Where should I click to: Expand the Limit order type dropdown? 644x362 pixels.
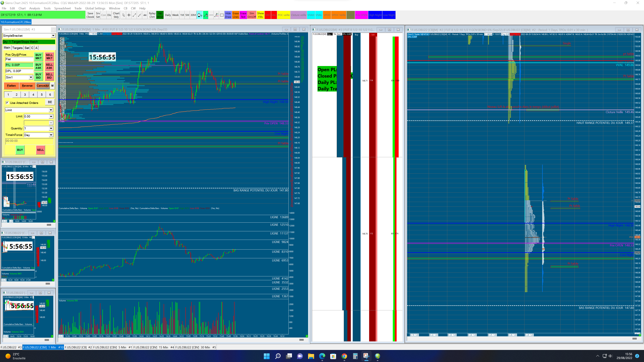(x=51, y=110)
